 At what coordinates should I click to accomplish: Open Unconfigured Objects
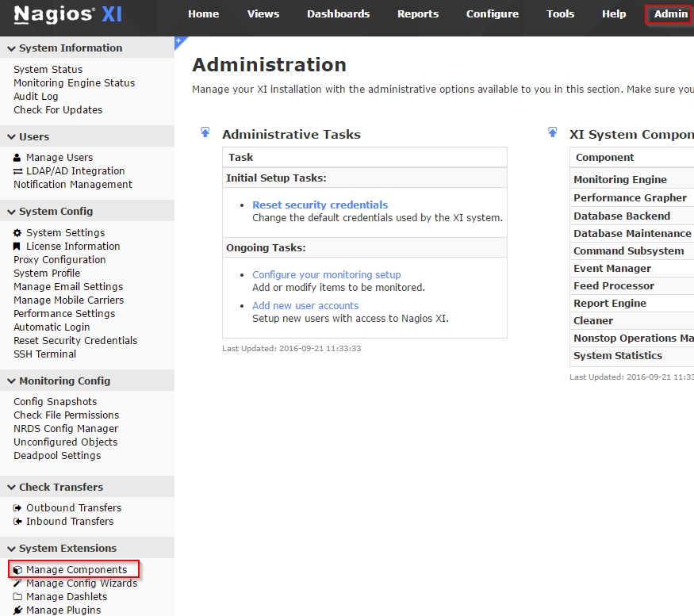coord(66,442)
